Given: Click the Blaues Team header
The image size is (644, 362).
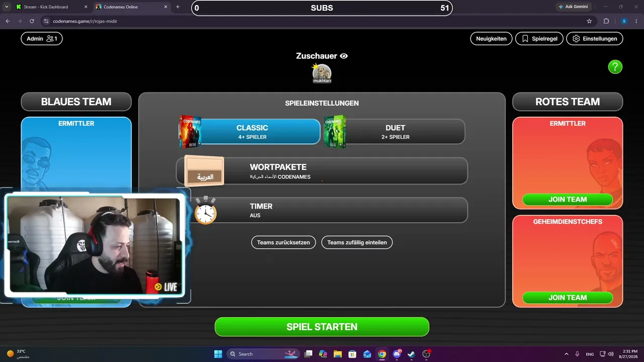Looking at the screenshot, I should (x=76, y=102).
